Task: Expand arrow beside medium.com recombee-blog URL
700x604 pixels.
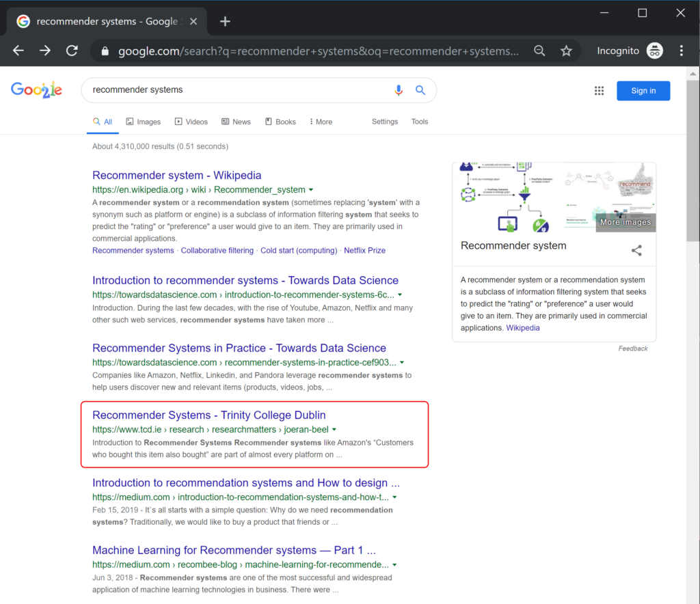Action: tap(394, 565)
